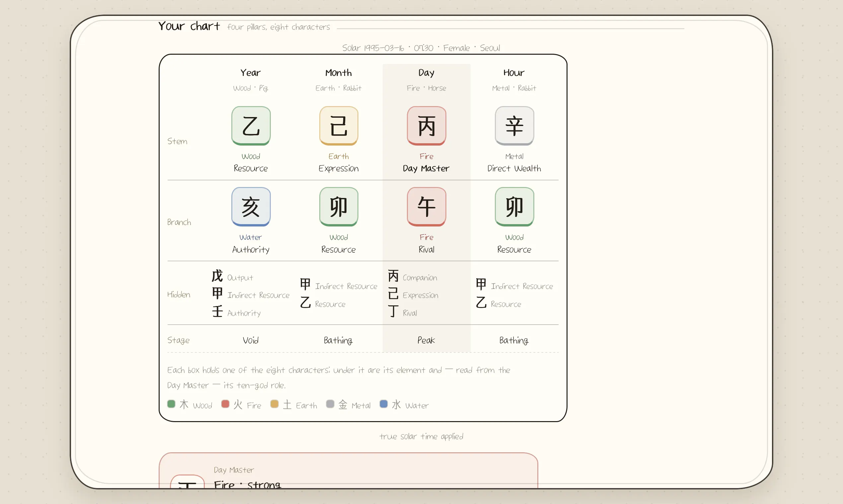Click the 'Branch' row label
This screenshot has height=504, width=843.
(x=179, y=222)
